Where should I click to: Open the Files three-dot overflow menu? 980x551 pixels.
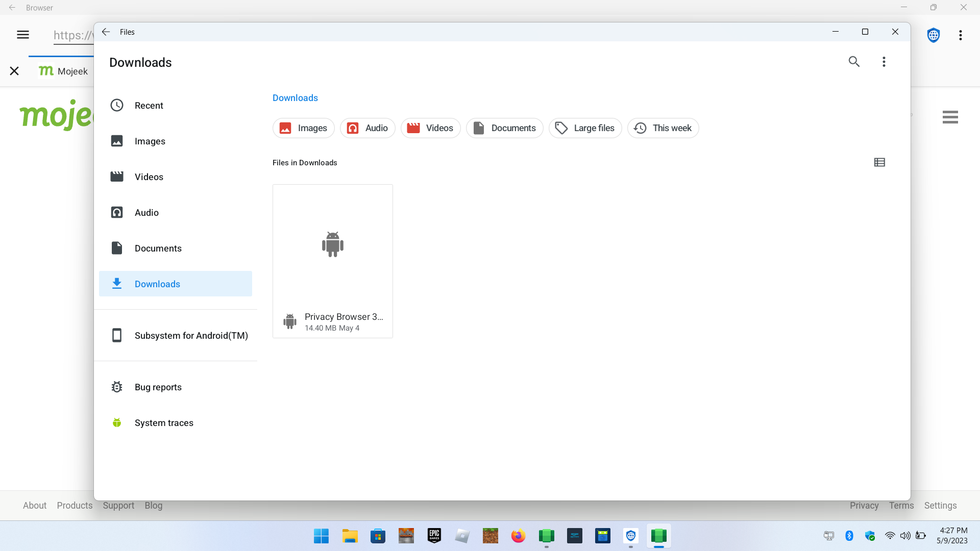(884, 62)
